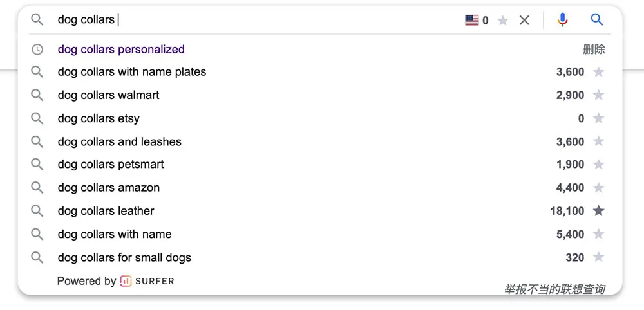Click the microphone voice search icon

pyautogui.click(x=562, y=20)
